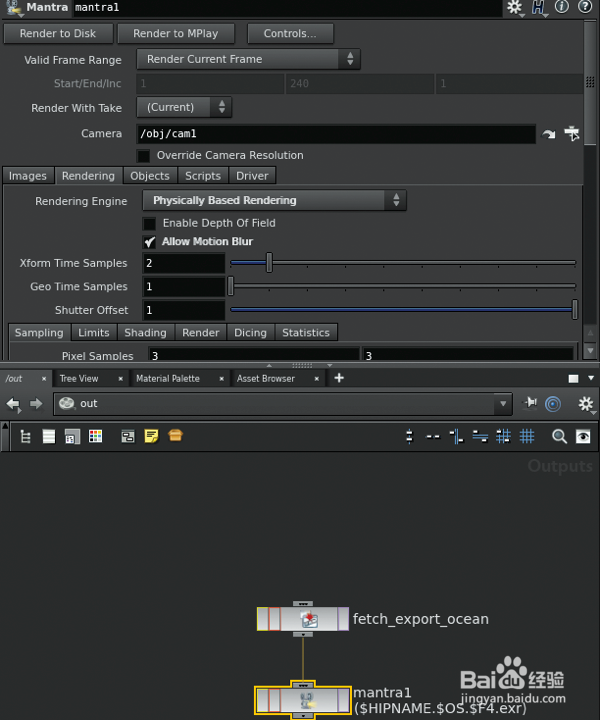Click the align nodes vertically icon
This screenshot has height=720, width=600.
456,436
